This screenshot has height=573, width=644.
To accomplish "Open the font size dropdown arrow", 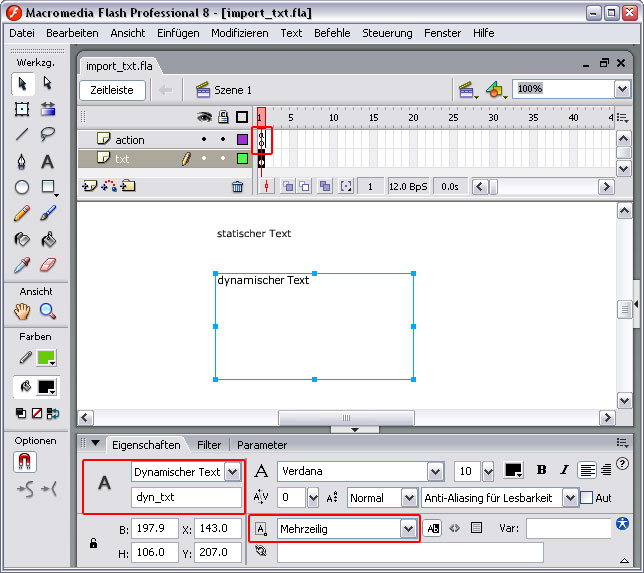I will pos(488,472).
